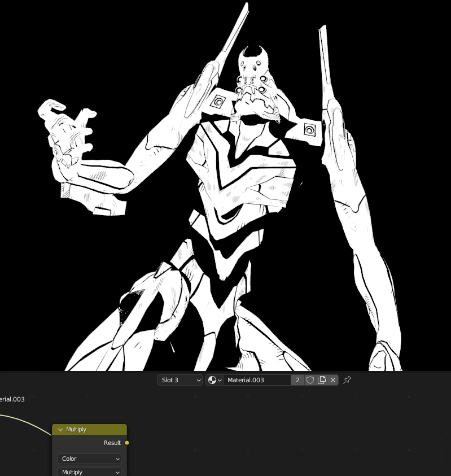451x476 pixels.
Task: Click the Result output socket
Action: pos(127,443)
